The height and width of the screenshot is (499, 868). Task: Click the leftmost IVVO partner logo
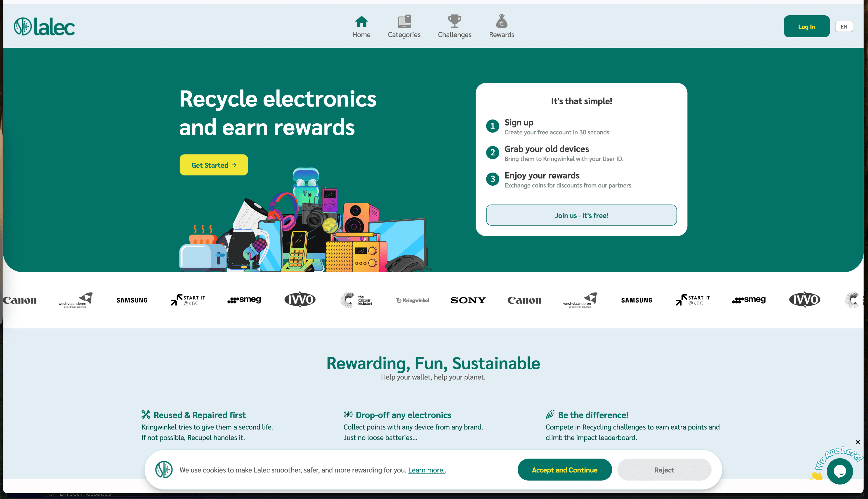[300, 299]
